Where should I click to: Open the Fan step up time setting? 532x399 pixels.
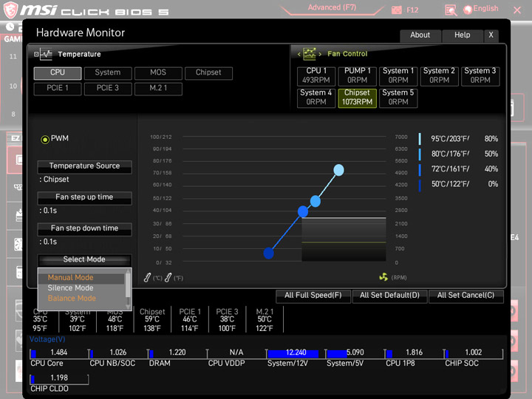click(84, 197)
